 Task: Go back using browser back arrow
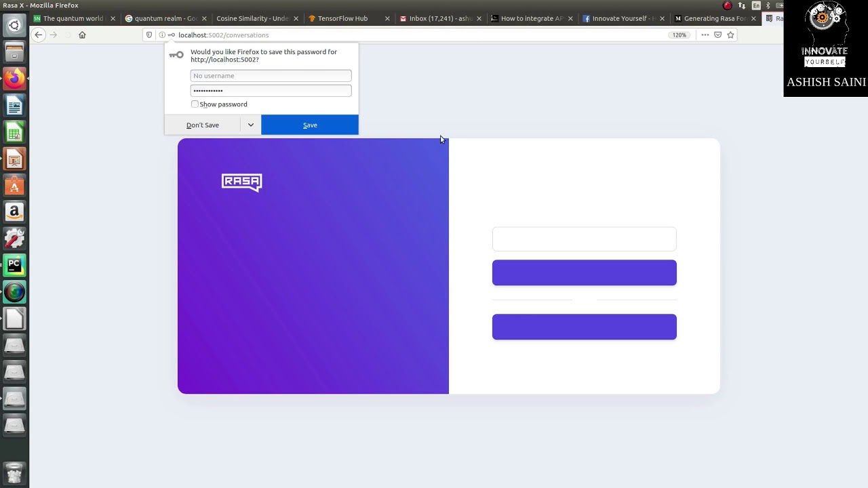click(x=39, y=35)
